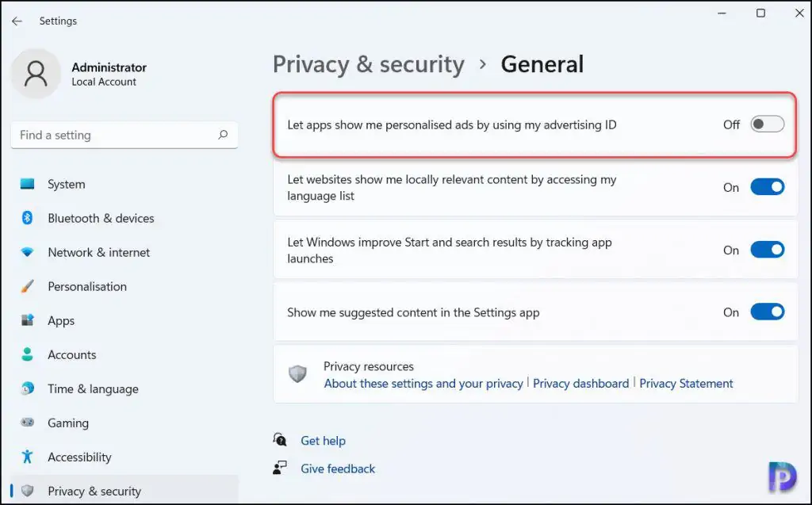The height and width of the screenshot is (505, 812).
Task: Open Personalisation settings
Action: pos(124,286)
